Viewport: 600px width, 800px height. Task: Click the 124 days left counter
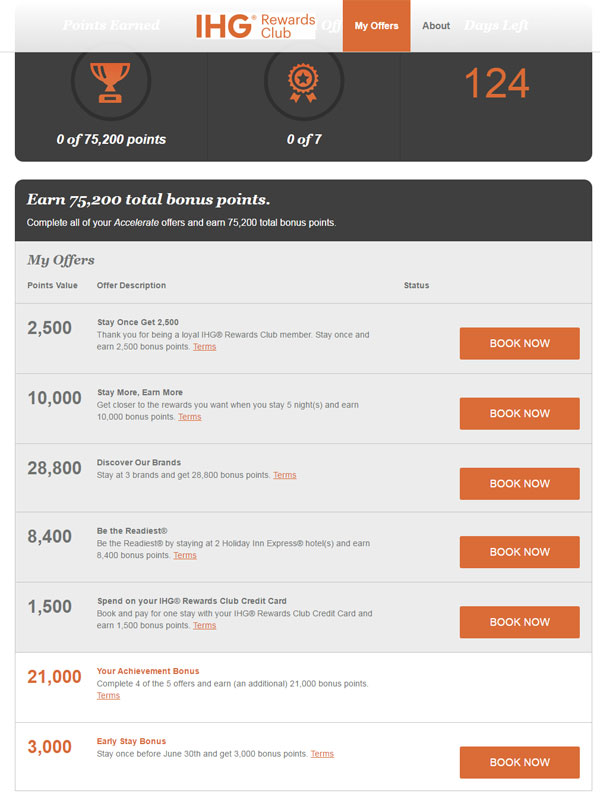pos(496,84)
